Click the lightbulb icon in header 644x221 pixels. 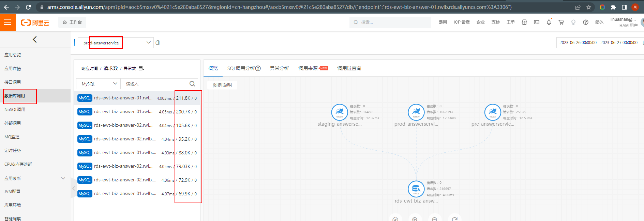[x=573, y=22]
